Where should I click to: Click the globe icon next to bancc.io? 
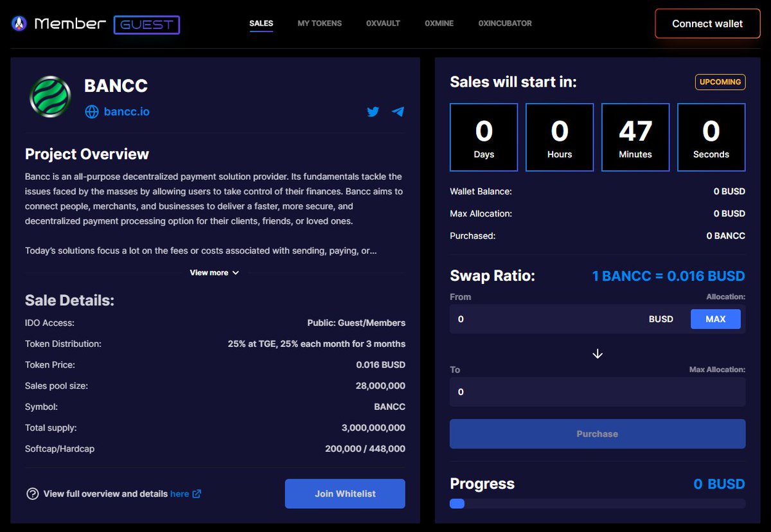pyautogui.click(x=92, y=112)
